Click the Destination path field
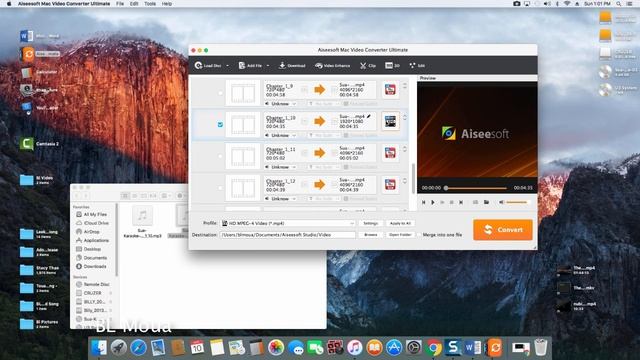 coord(288,235)
